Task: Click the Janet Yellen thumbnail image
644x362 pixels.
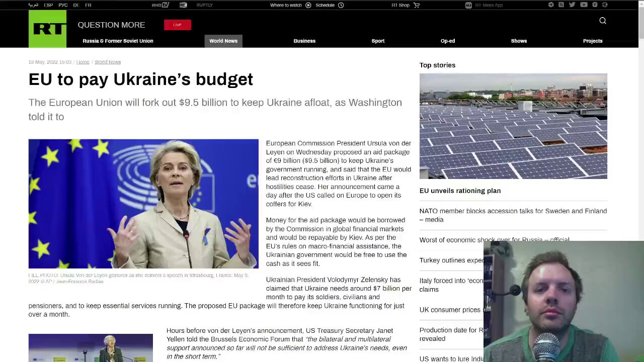Action: click(x=91, y=348)
